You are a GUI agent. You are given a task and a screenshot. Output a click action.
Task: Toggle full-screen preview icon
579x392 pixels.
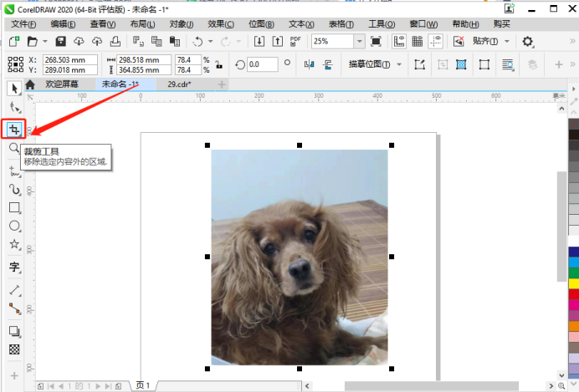point(376,41)
